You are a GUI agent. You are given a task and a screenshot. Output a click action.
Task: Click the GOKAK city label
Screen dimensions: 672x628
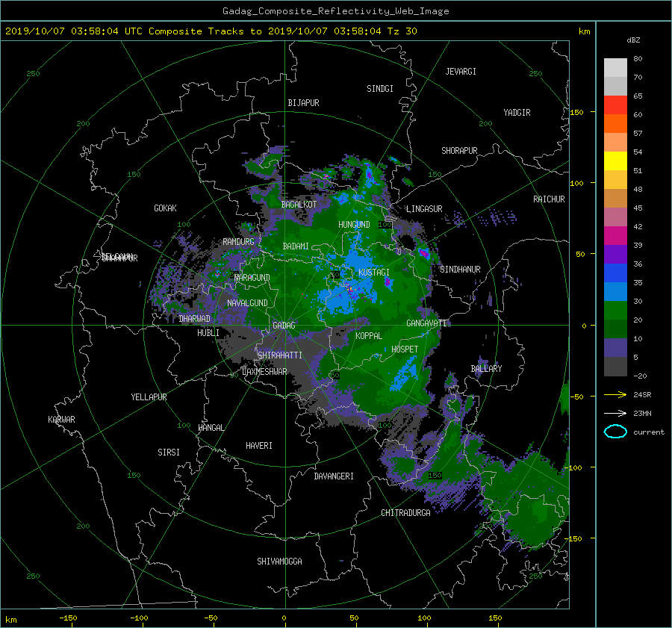point(166,208)
